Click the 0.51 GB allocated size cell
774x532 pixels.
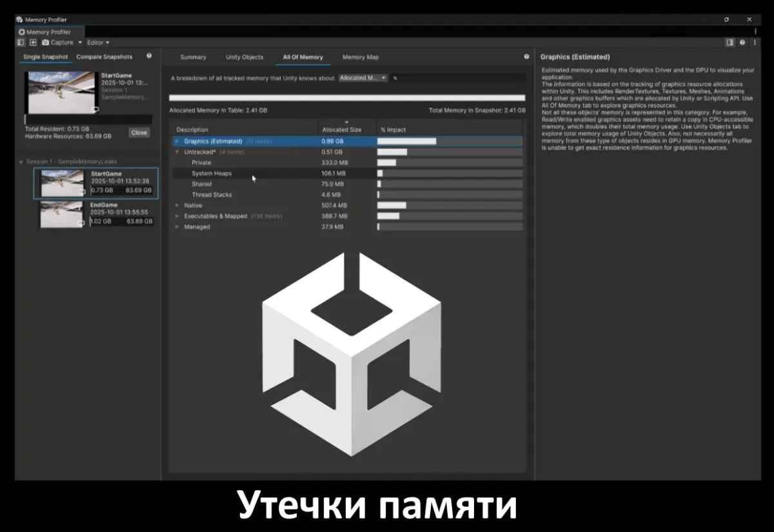332,152
